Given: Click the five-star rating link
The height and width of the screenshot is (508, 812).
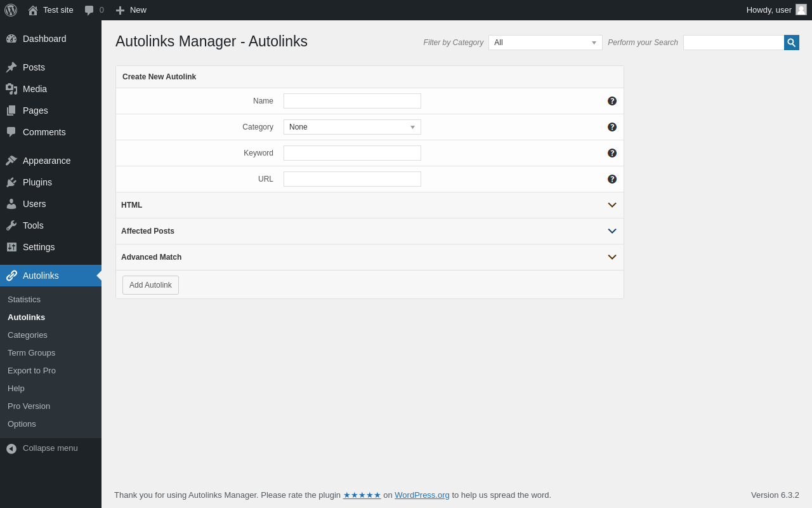Looking at the screenshot, I should pos(362,495).
